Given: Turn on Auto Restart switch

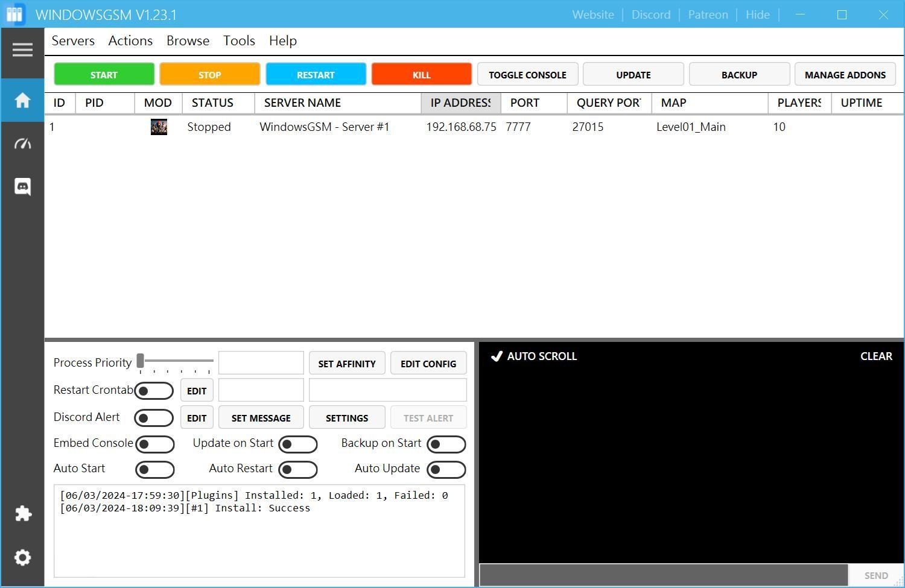Looking at the screenshot, I should (x=298, y=470).
